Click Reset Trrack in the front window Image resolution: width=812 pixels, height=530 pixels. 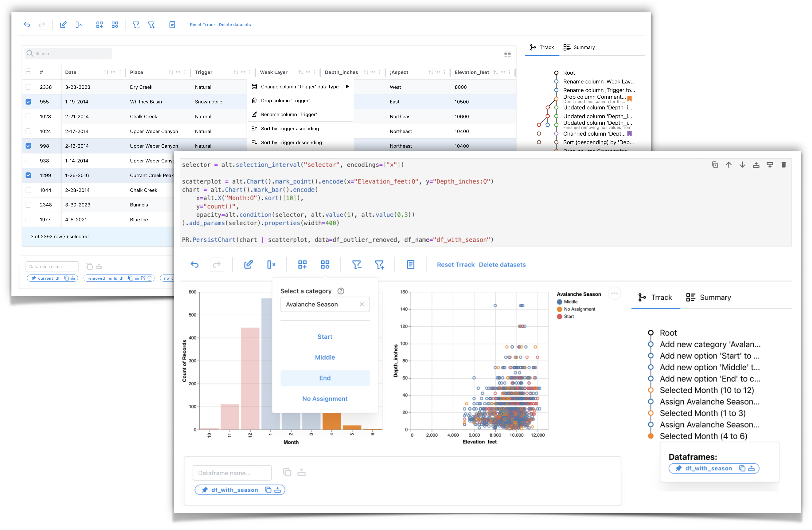[x=455, y=265]
